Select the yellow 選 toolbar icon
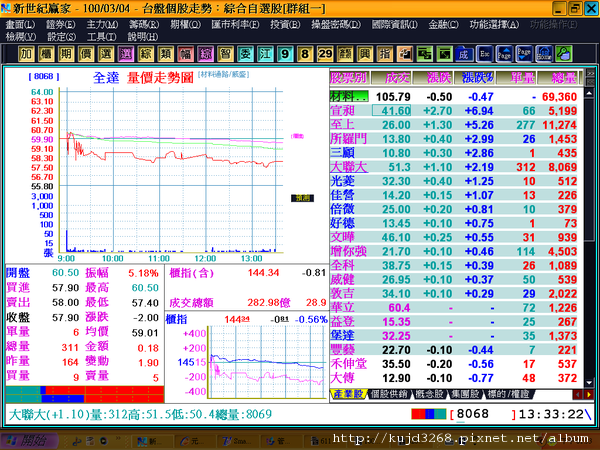600x450 pixels. 106,54
